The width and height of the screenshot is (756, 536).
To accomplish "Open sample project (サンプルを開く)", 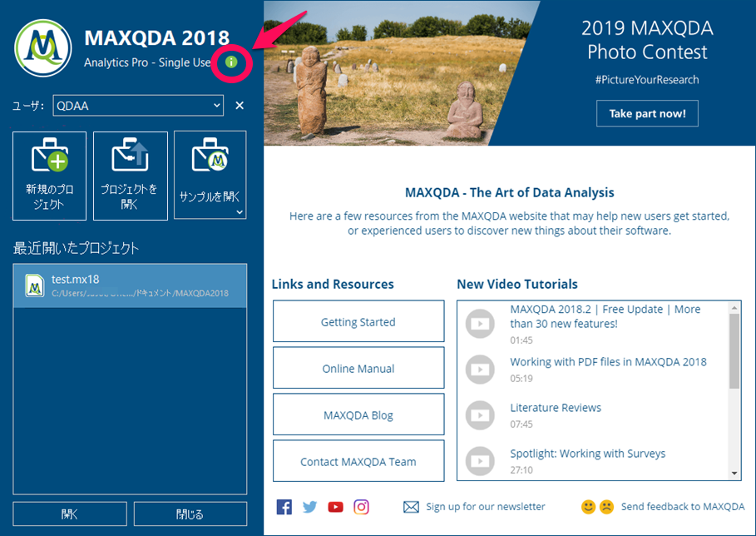I will point(210,175).
